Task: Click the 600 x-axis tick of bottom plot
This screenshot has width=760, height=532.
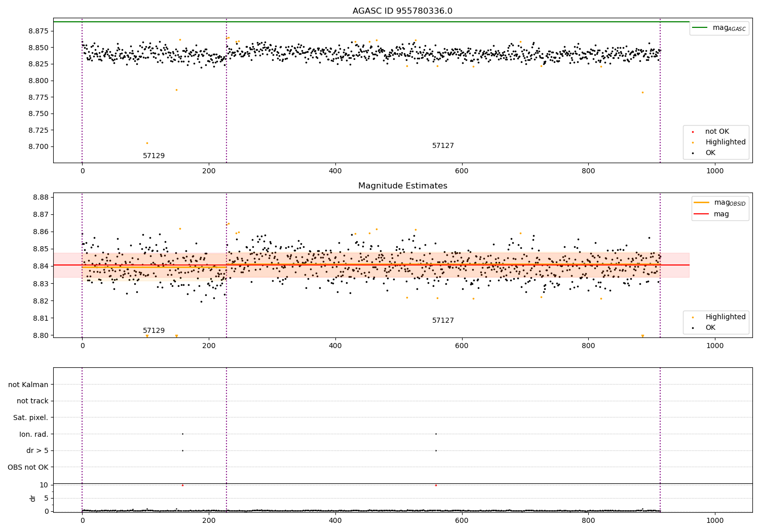Action: click(462, 520)
